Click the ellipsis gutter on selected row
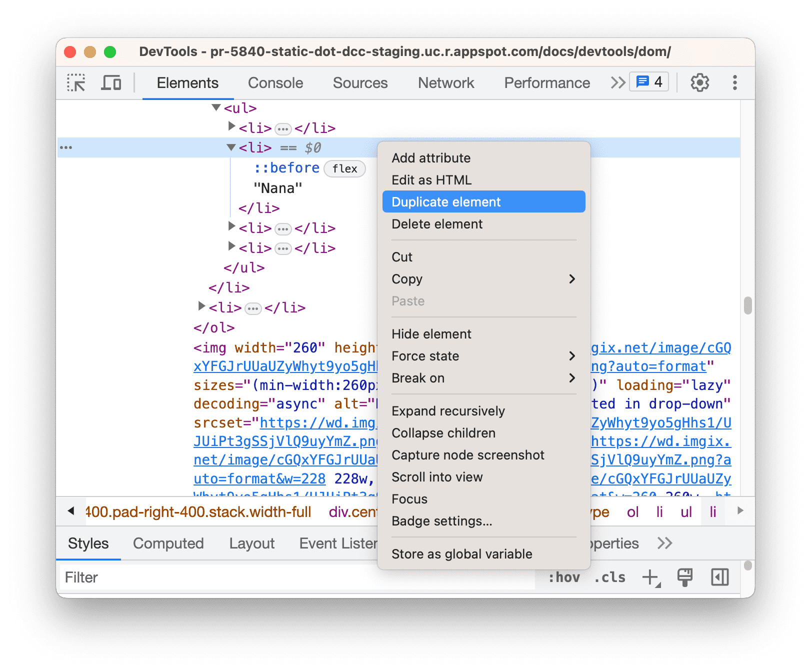This screenshot has width=811, height=672. click(66, 147)
